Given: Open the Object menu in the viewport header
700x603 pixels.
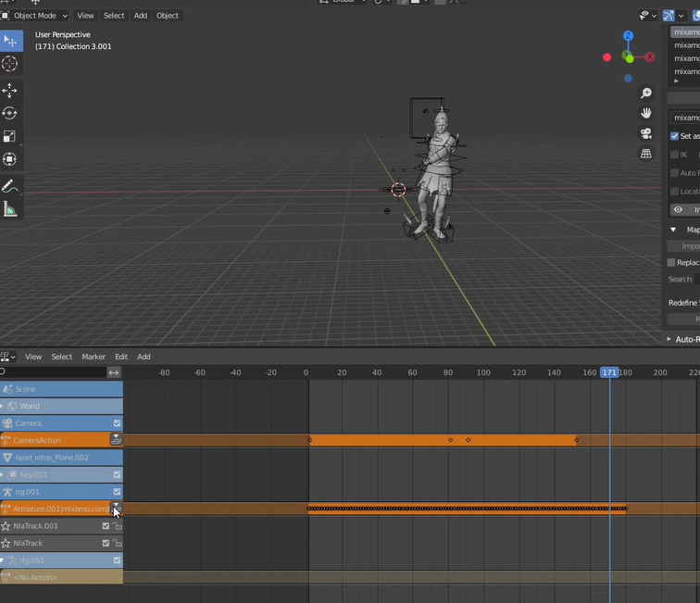Looking at the screenshot, I should 168,16.
